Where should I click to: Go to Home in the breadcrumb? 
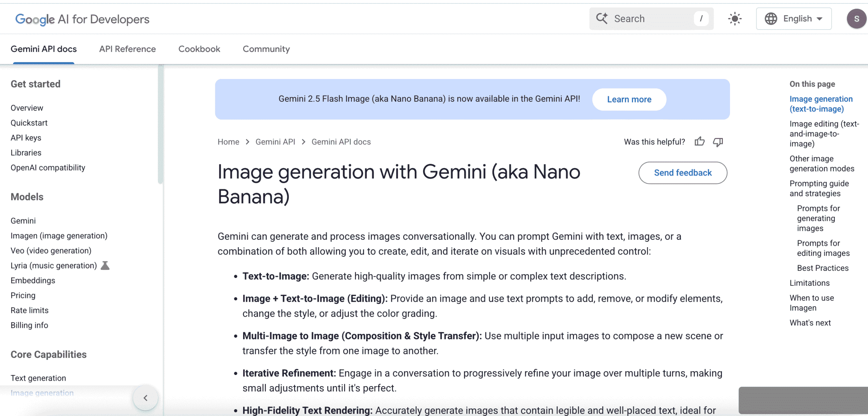point(229,142)
